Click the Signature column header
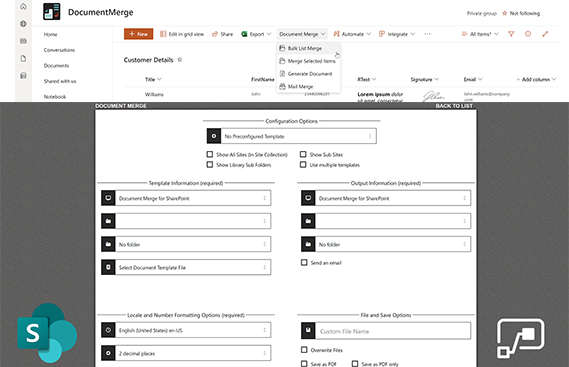Image resolution: width=569 pixels, height=367 pixels. [425, 79]
